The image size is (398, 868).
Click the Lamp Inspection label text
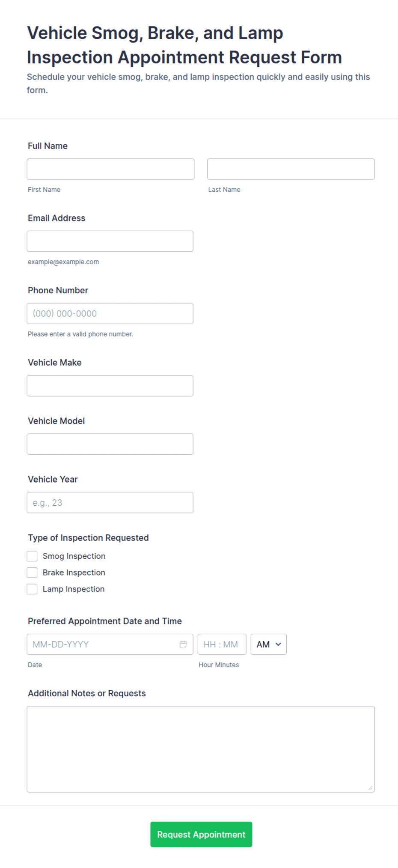[74, 589]
